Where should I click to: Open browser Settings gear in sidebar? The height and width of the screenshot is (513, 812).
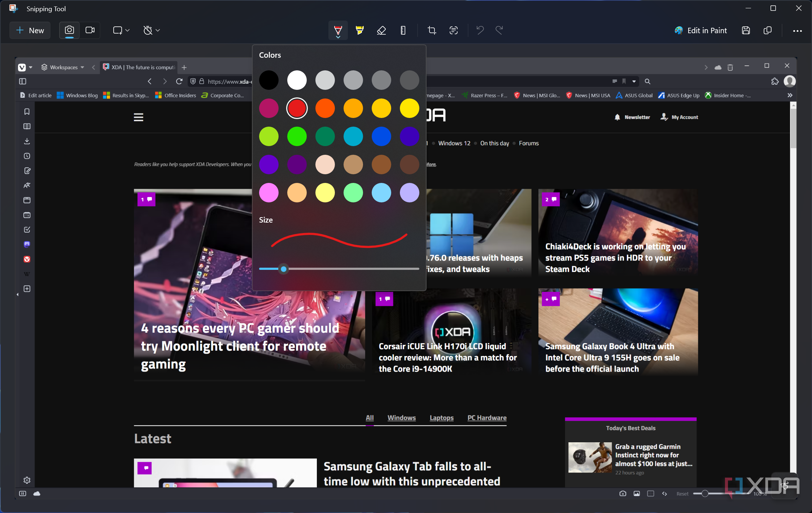click(x=27, y=480)
